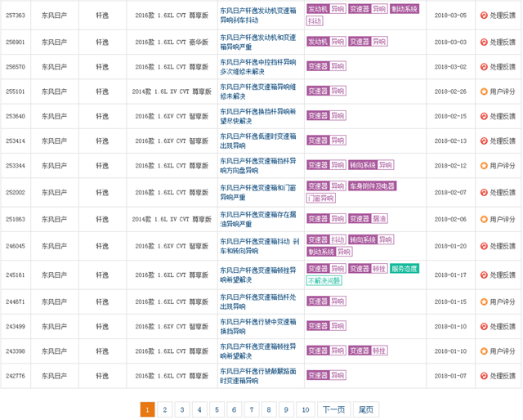Open complaint 东风日产轩逸变速箱异响维修未解决
Image resolution: width=523 pixels, height=420 pixels.
tap(258, 92)
